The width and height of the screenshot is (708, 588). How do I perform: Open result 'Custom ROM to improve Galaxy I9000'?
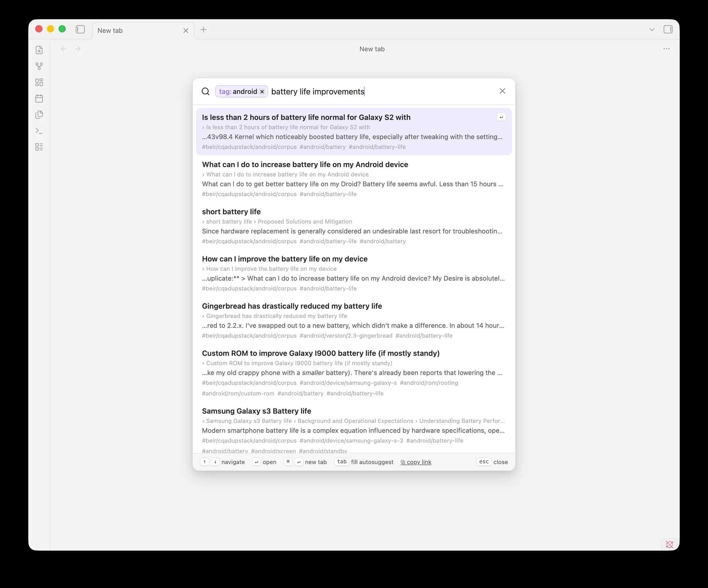pos(354,372)
